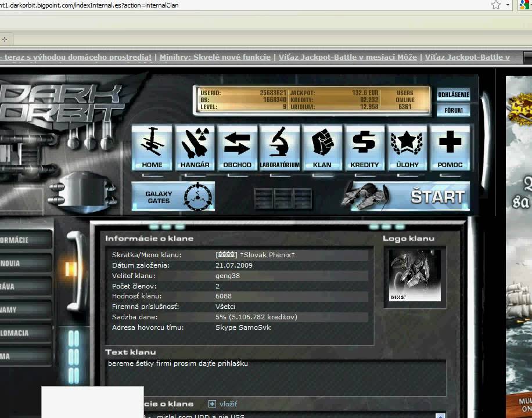
Task: Click the pirate game advertisement banner
Action: [519, 247]
